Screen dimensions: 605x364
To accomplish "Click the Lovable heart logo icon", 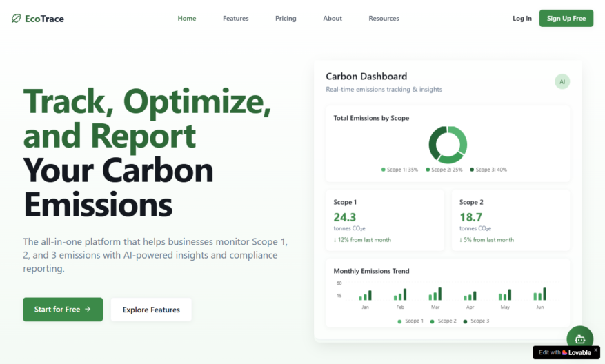I will pyautogui.click(x=564, y=352).
